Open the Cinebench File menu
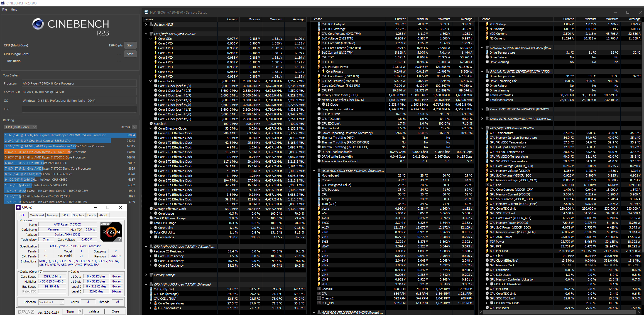The width and height of the screenshot is (644, 315). 4,9
